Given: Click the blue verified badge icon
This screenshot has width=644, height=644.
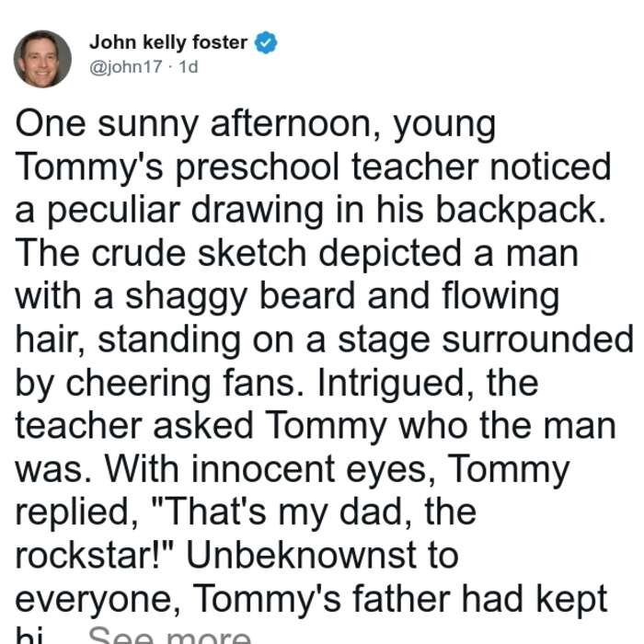Looking at the screenshot, I should (x=266, y=42).
